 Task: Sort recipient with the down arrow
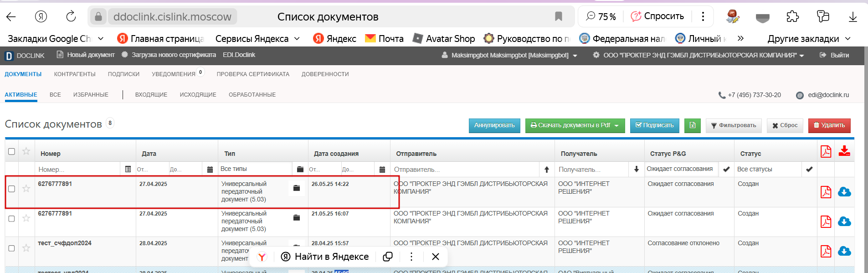(x=637, y=169)
